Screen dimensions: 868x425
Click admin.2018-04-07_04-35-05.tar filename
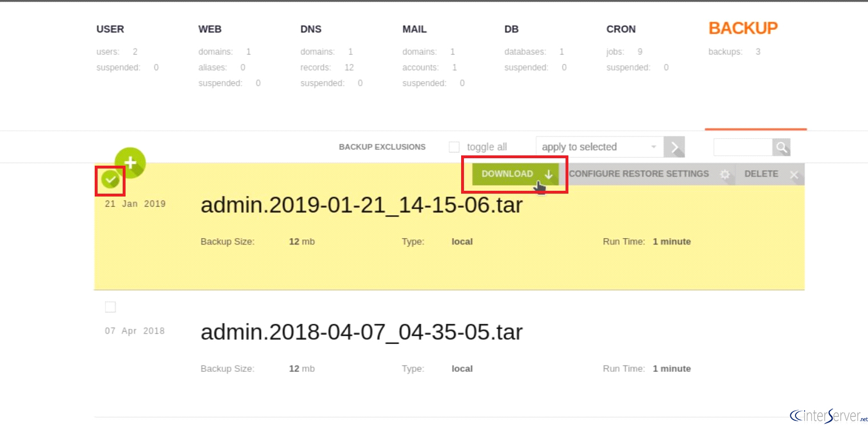(x=362, y=332)
